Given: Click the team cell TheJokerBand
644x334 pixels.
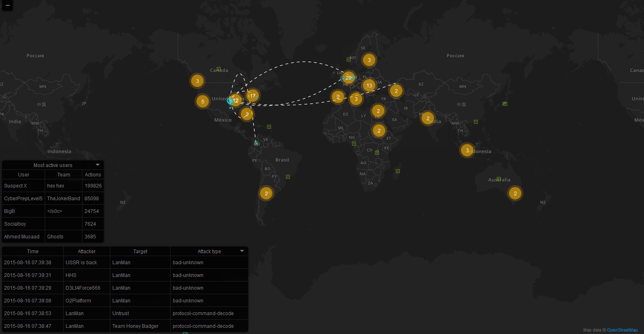Looking at the screenshot, I should coord(64,199).
